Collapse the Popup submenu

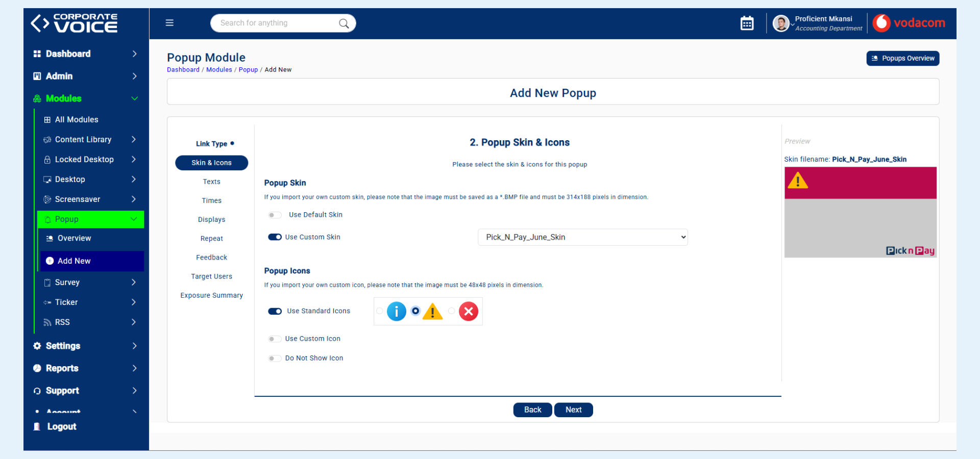(x=134, y=219)
